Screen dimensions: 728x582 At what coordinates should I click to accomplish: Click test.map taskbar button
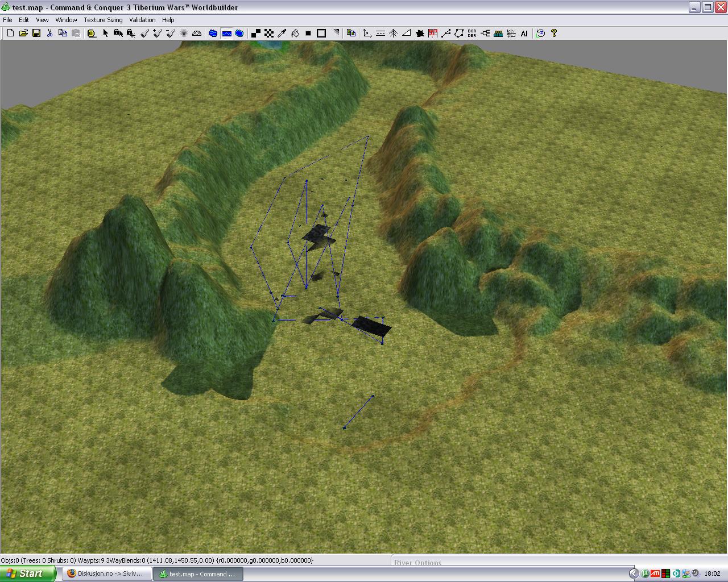[198, 573]
